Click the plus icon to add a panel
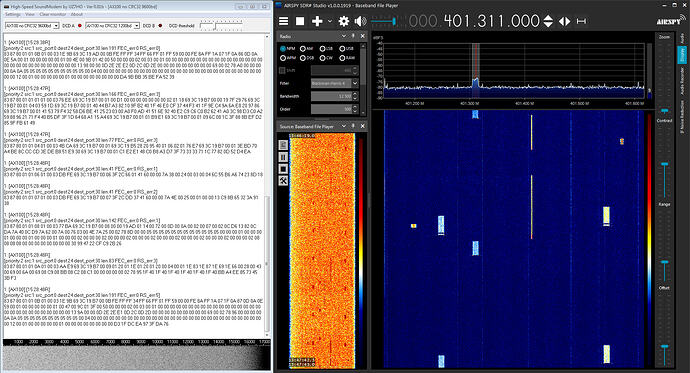 pyautogui.click(x=317, y=21)
